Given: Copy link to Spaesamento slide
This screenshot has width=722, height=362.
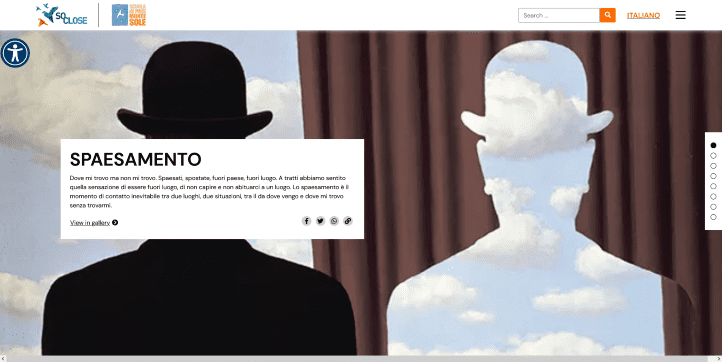Looking at the screenshot, I should click(348, 221).
